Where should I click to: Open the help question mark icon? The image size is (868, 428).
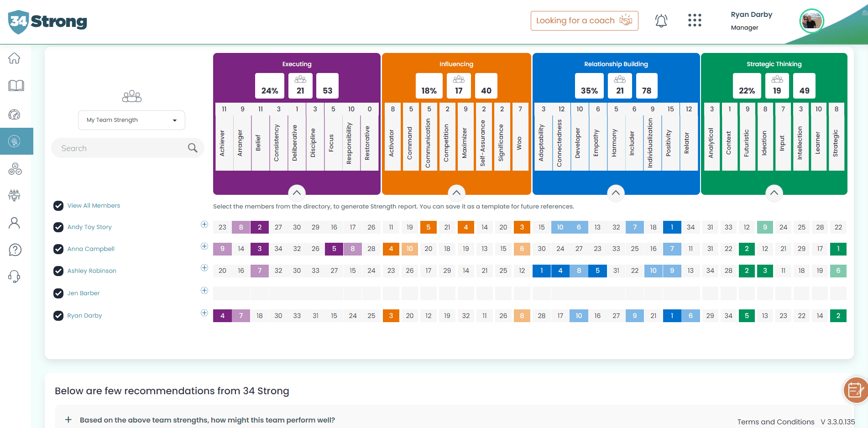point(15,250)
